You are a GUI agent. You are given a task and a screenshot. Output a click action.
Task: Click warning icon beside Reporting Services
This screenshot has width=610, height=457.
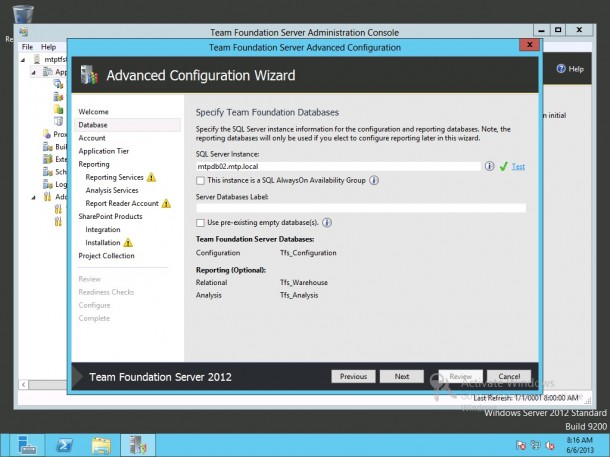151,177
